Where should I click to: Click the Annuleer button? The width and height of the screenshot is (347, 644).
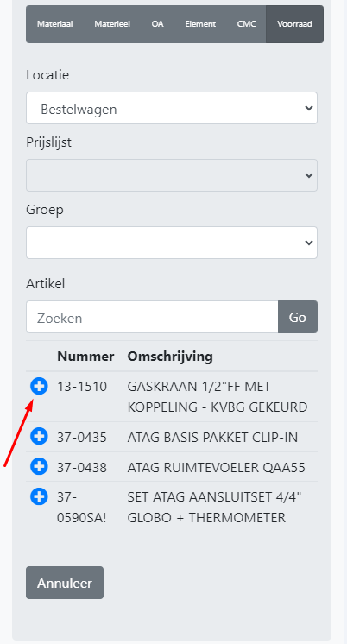(65, 583)
